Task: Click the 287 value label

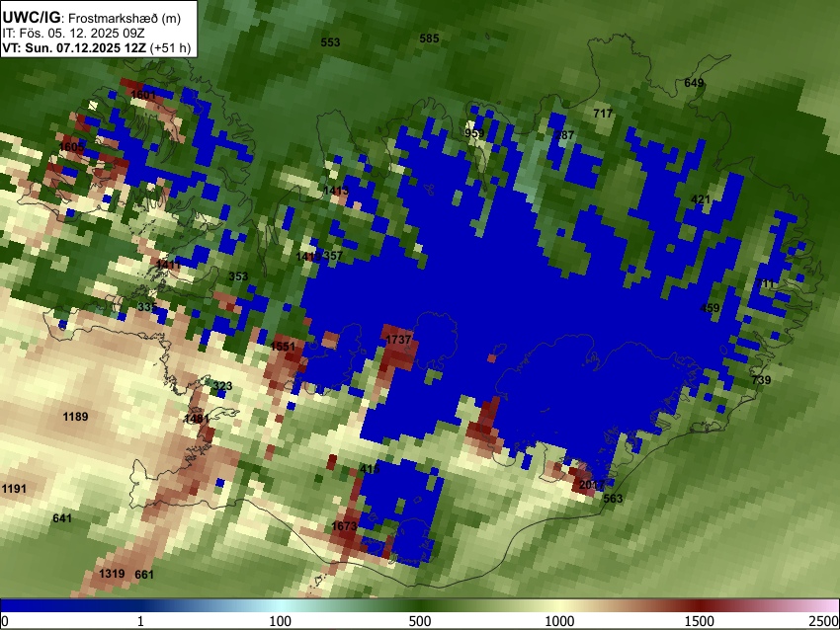Action: coord(564,135)
